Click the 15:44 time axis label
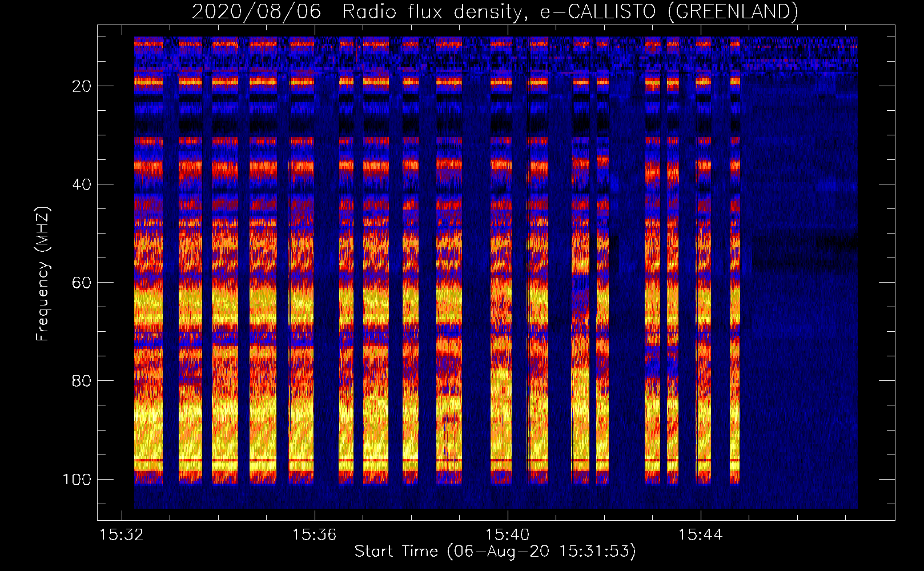Image resolution: width=924 pixels, height=571 pixels. tap(700, 535)
